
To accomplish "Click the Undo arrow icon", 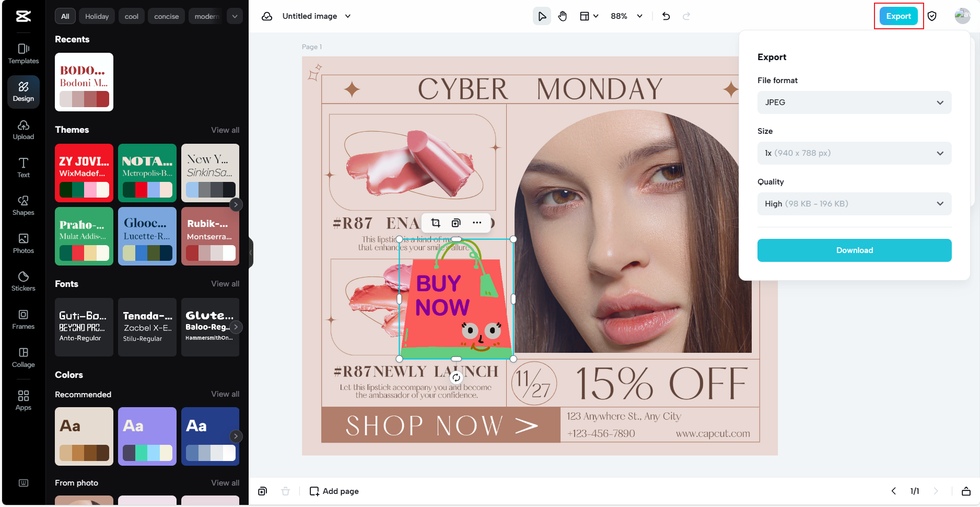I will pos(666,16).
